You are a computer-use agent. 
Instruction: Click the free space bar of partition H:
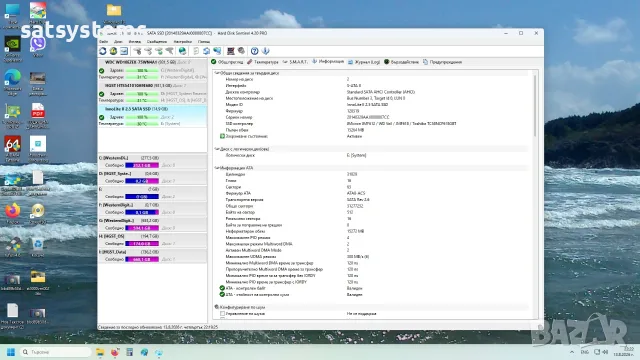click(x=142, y=244)
